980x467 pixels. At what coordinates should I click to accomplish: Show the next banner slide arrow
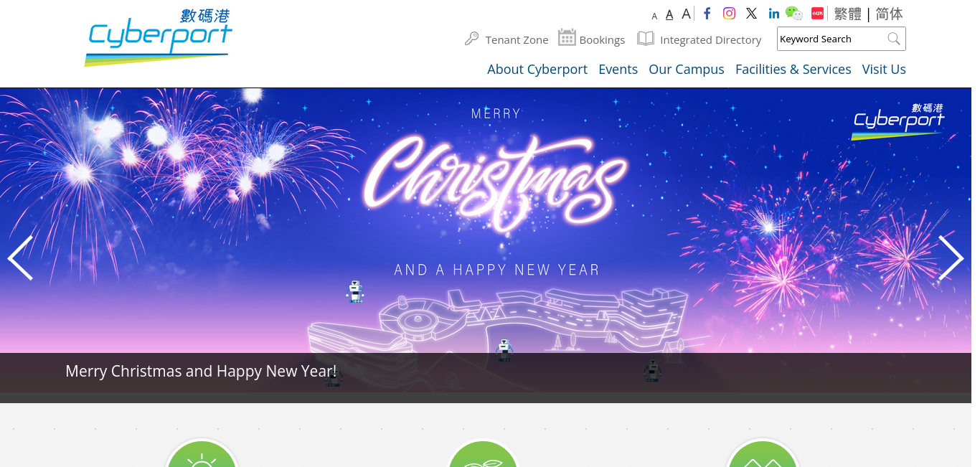click(951, 258)
